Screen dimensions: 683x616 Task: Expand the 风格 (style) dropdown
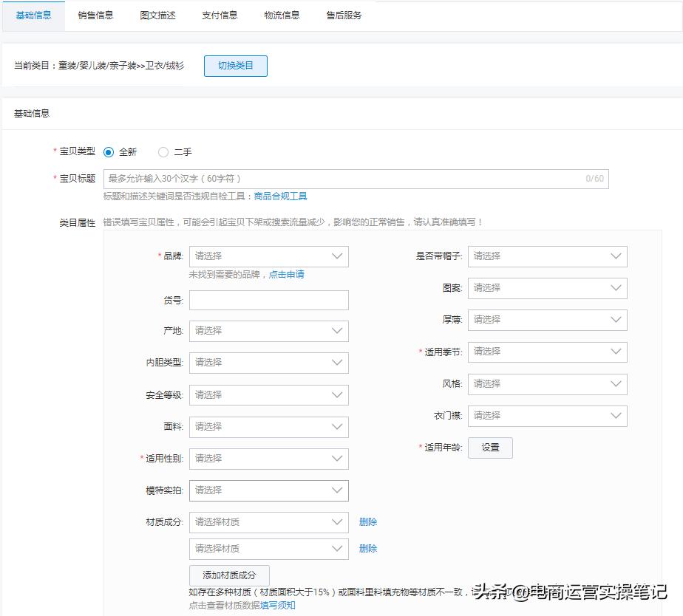pos(547,384)
